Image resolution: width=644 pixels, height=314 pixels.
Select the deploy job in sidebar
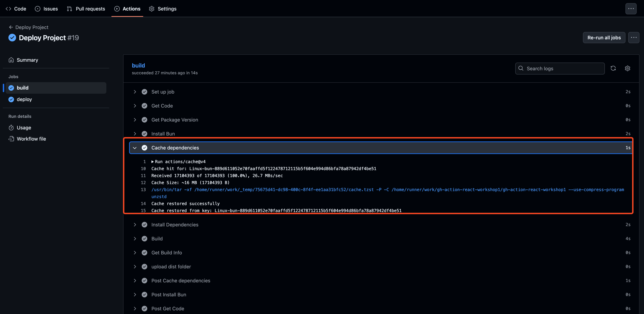click(x=24, y=99)
